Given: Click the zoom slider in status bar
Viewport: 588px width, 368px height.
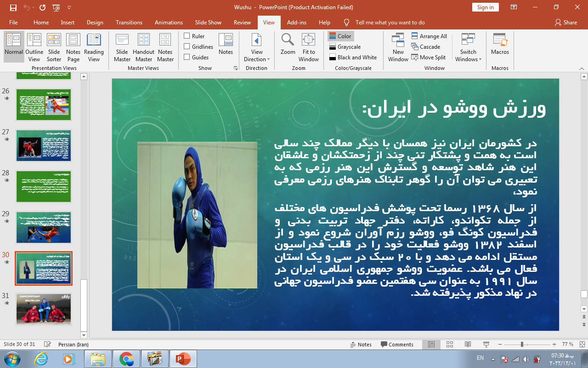Looking at the screenshot, I should click(522, 345).
